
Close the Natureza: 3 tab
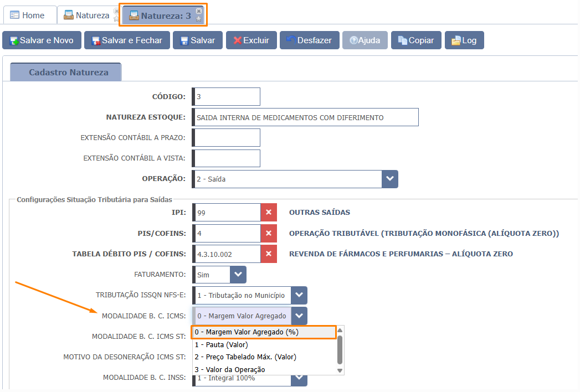(199, 11)
